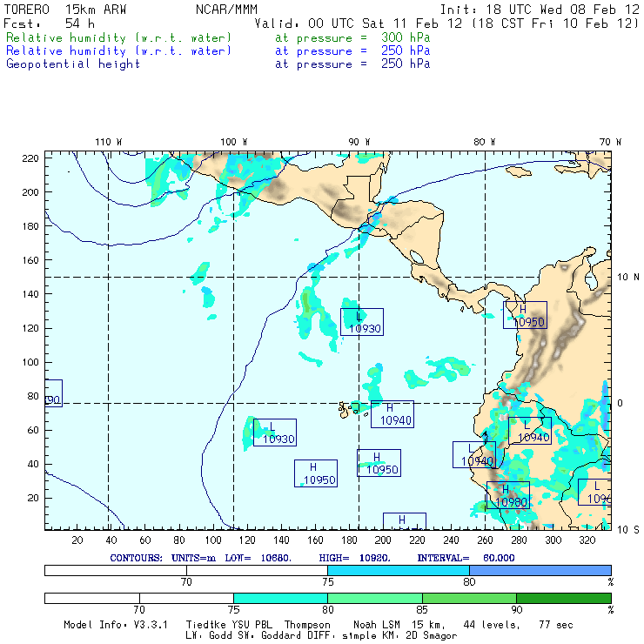Click the 'NCAR/MMM' header label
The width and height of the screenshot is (644, 644).
click(x=226, y=10)
